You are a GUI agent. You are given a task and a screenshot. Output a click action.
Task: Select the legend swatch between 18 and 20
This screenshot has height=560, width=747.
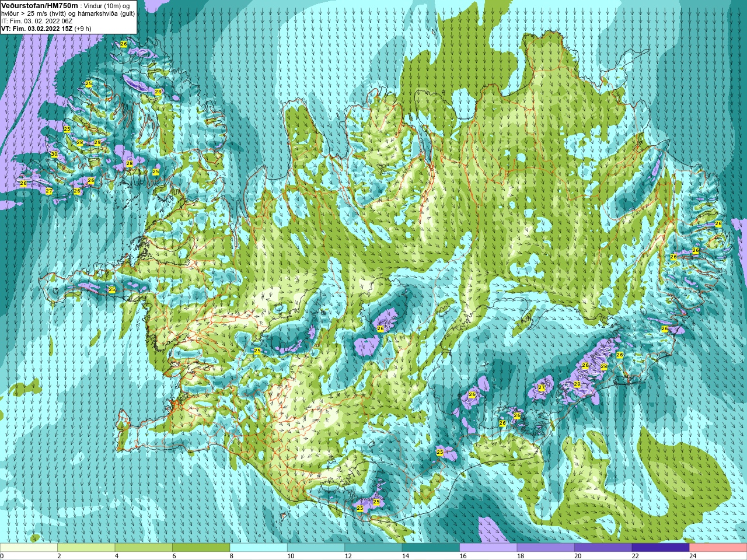pos(546,548)
